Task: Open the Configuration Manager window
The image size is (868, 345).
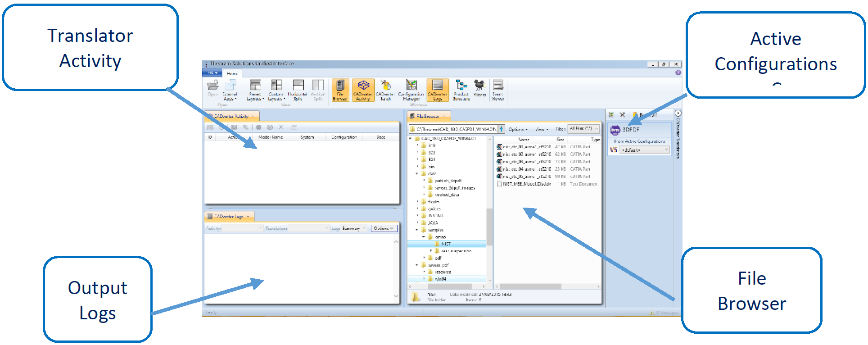Action: (x=411, y=90)
